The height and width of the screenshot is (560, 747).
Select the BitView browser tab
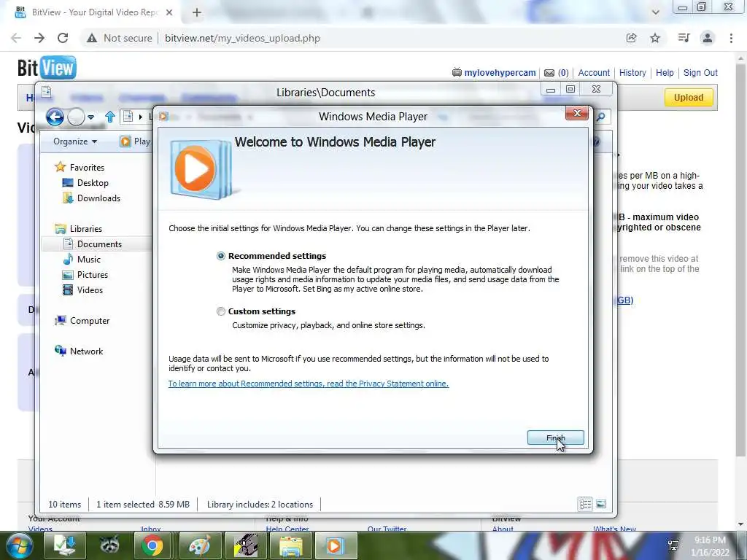[92, 12]
